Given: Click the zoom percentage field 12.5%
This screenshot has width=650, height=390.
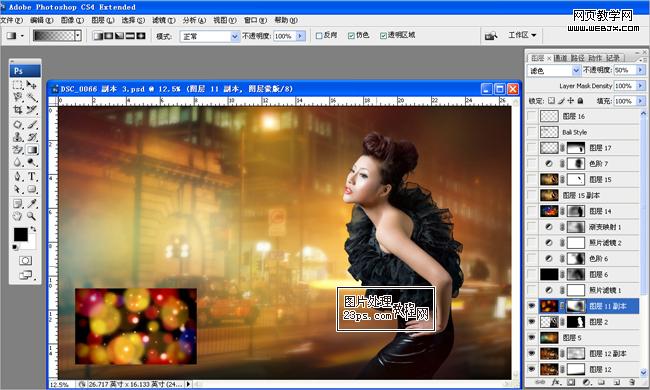Looking at the screenshot, I should pos(59,385).
